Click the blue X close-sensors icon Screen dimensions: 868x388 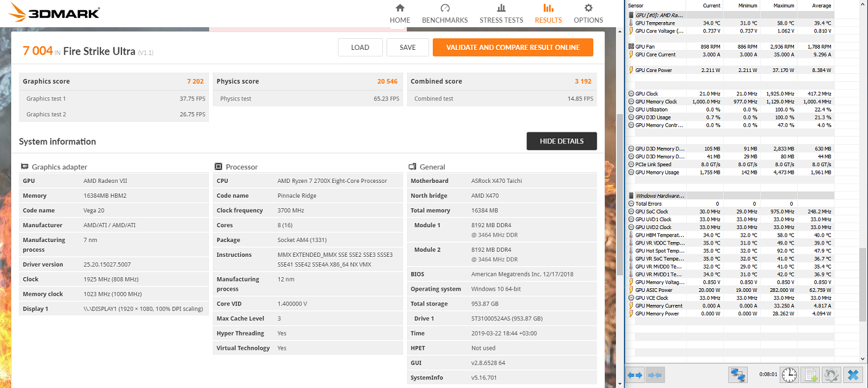tap(853, 374)
